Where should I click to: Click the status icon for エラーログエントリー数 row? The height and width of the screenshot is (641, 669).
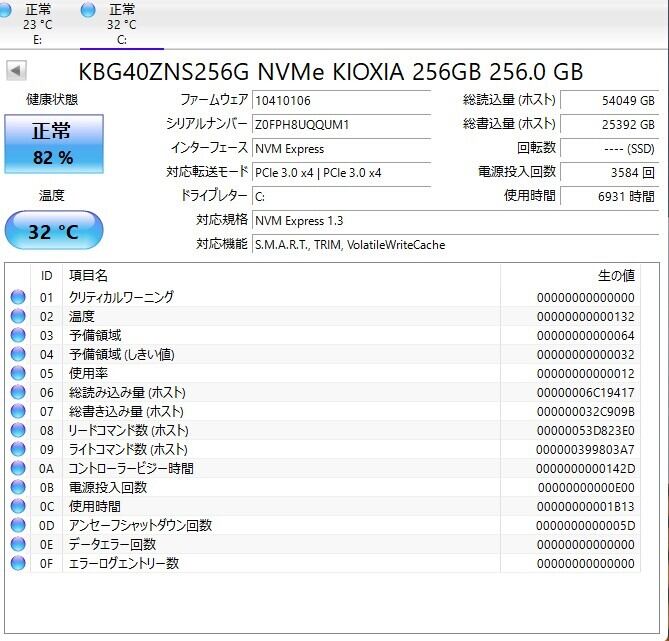[17, 563]
